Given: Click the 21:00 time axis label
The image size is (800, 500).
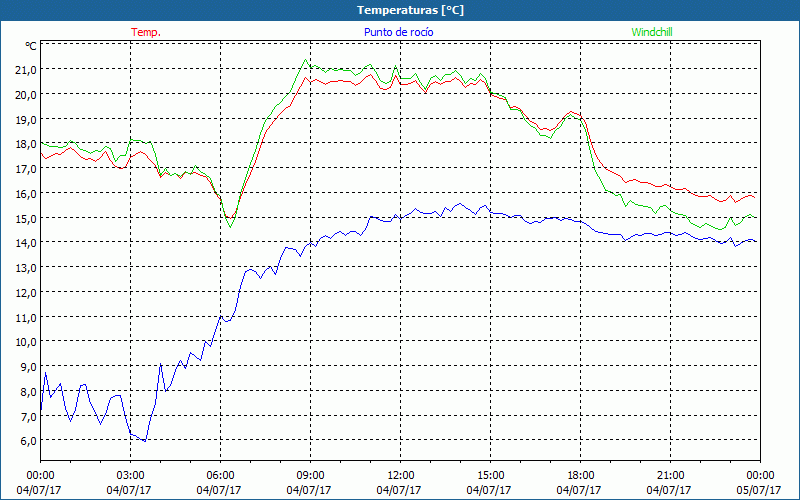Looking at the screenshot, I should click(670, 476).
